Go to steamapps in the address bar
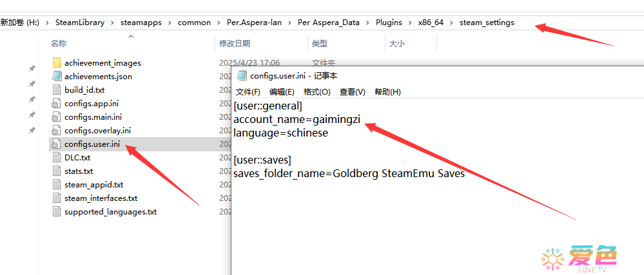The width and height of the screenshot is (644, 275). (x=141, y=23)
